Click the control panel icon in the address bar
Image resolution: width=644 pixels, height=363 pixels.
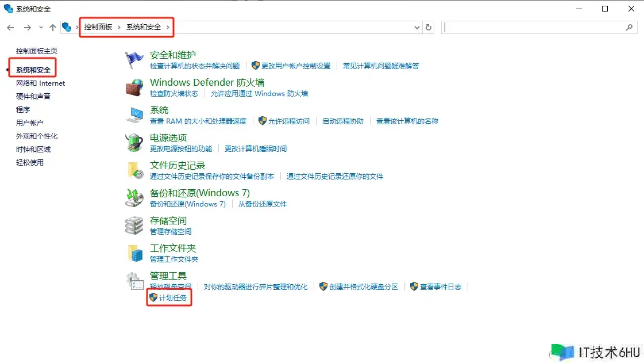[67, 27]
